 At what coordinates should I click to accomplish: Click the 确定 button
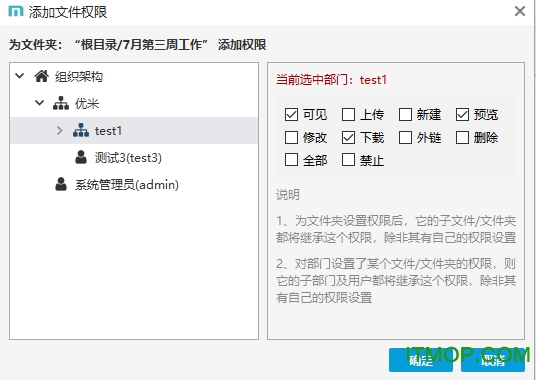421,360
